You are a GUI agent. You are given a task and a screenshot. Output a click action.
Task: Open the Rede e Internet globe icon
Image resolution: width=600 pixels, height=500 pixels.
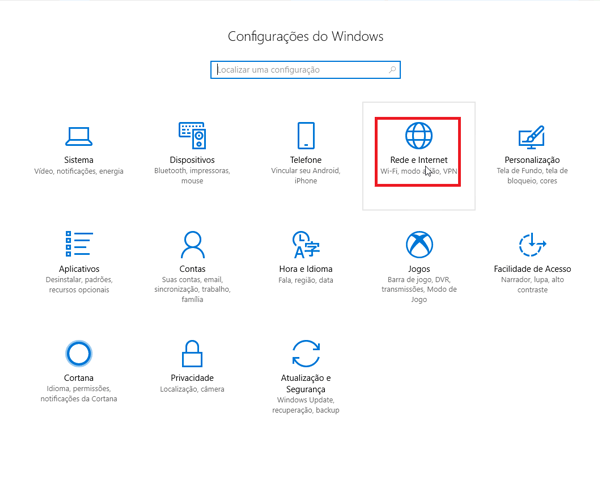tap(419, 135)
